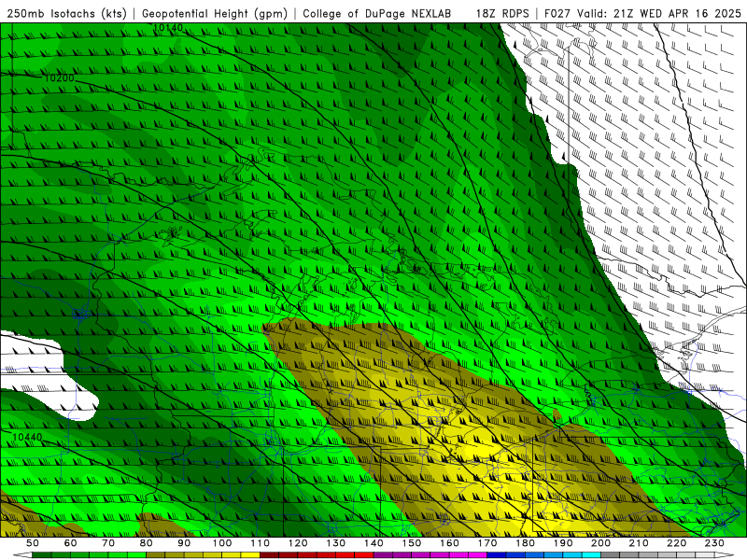The width and height of the screenshot is (747, 560).
Task: Click the '250mb Isotachs (kts)' title text
Action: (x=67, y=13)
